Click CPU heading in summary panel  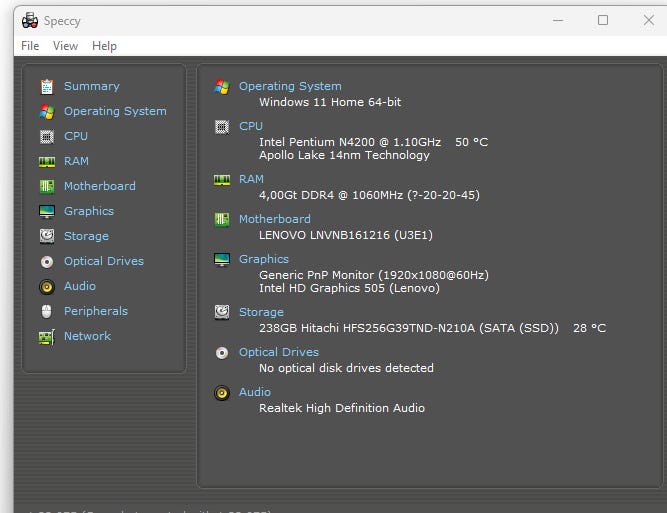[x=251, y=126]
